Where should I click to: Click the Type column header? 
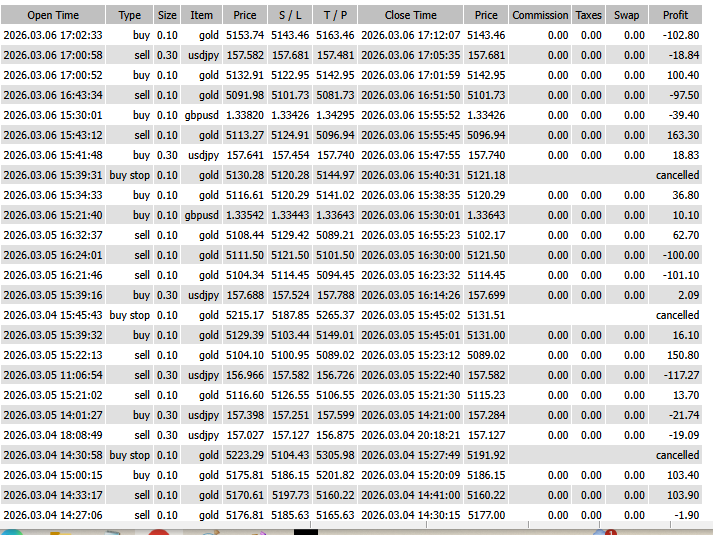130,15
